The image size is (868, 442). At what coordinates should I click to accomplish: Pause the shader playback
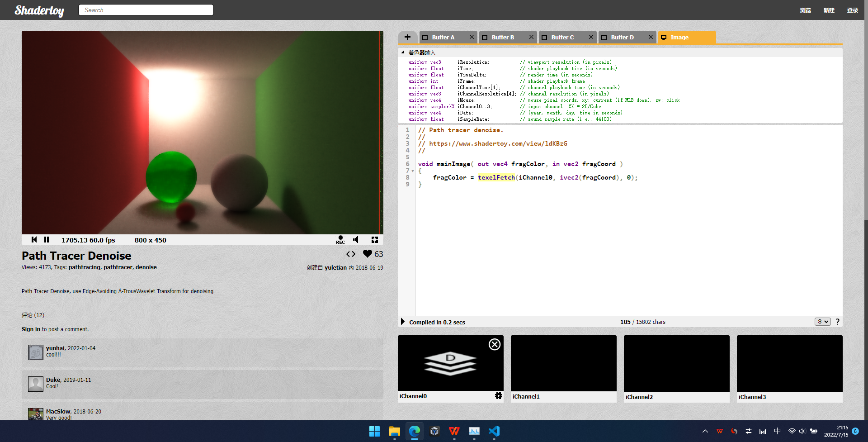47,240
